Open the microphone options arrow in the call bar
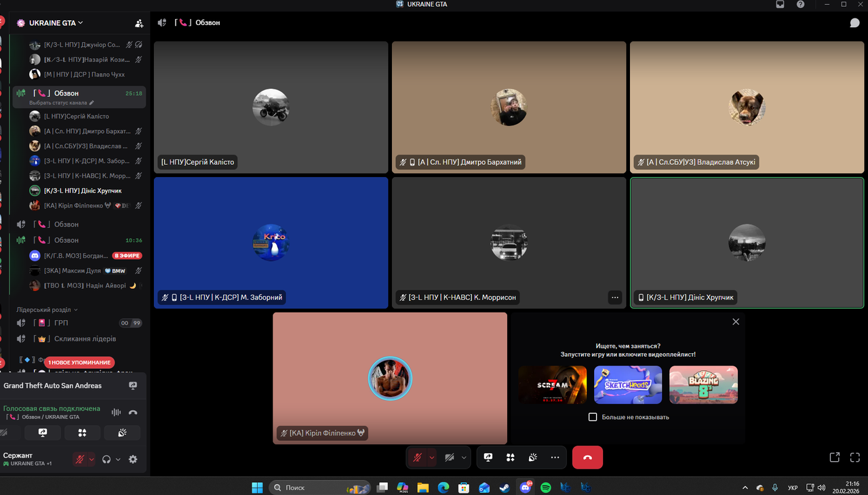868x495 pixels. pos(432,458)
